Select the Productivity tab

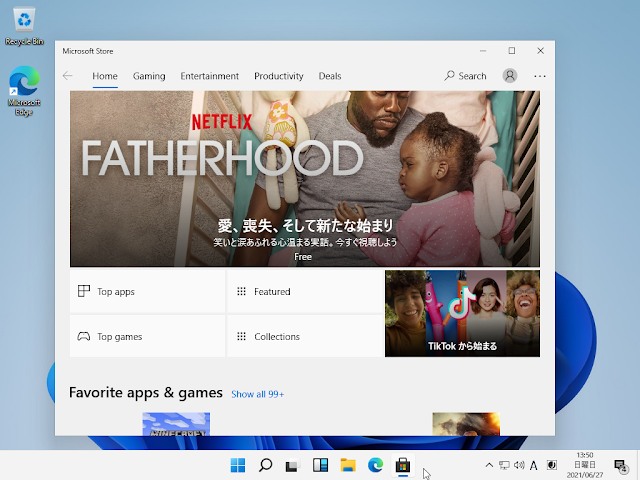(279, 76)
